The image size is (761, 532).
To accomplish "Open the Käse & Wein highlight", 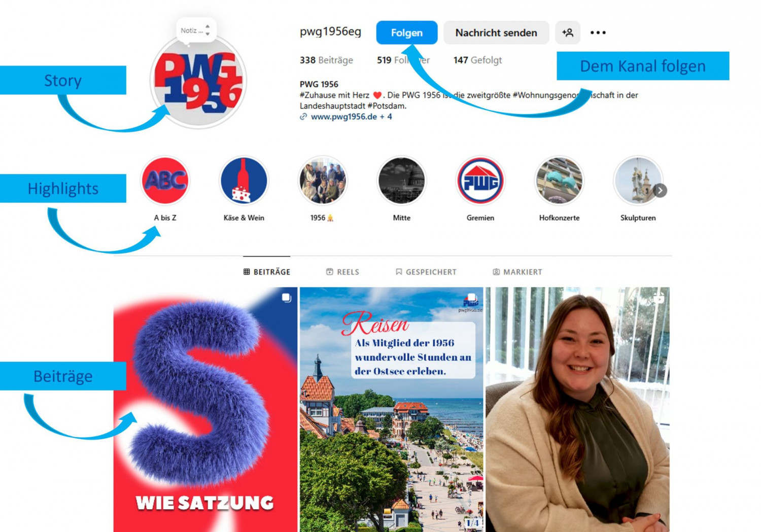I will coord(244,181).
